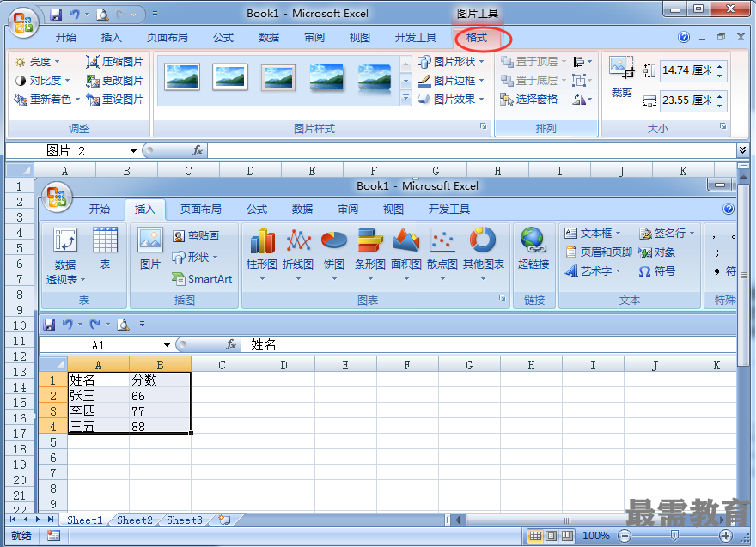The height and width of the screenshot is (547, 756).
Task: Switch to outer 开始 tab
Action: pyautogui.click(x=65, y=38)
